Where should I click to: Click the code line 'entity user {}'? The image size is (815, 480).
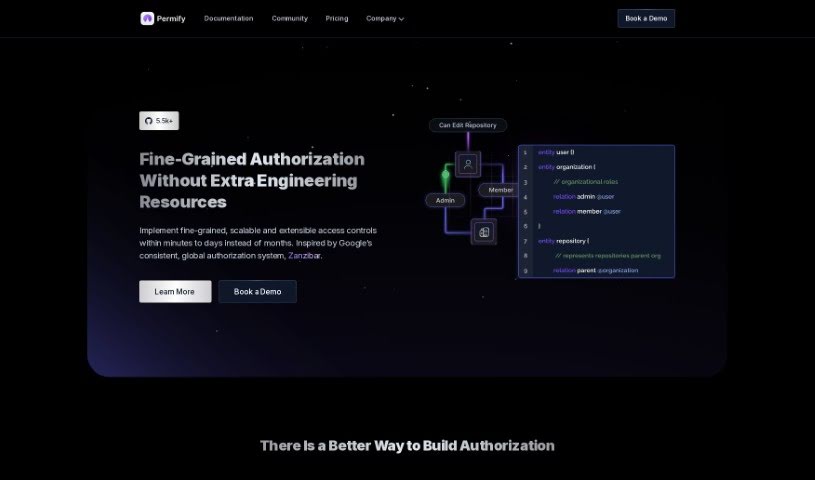coord(556,152)
